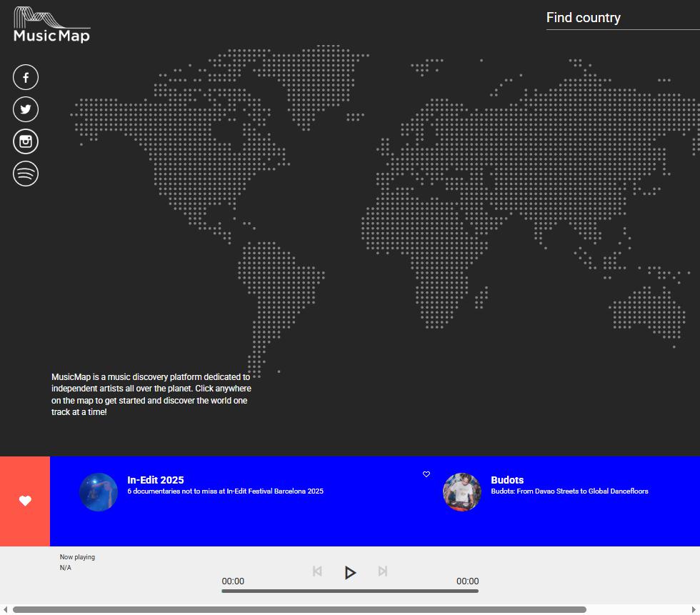Screen dimensions: 700x615
Task: Click the total time 00:00 on right
Action: 467,581
